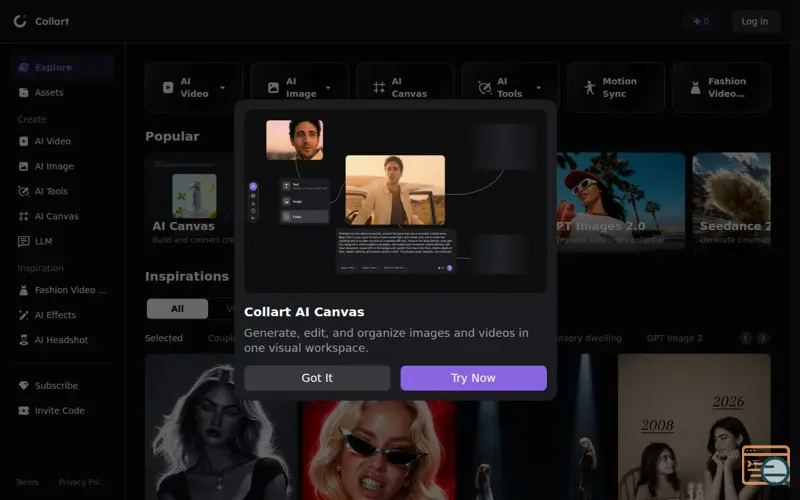The image size is (800, 500).
Task: Click the Subscribe diamond icon
Action: [23, 386]
